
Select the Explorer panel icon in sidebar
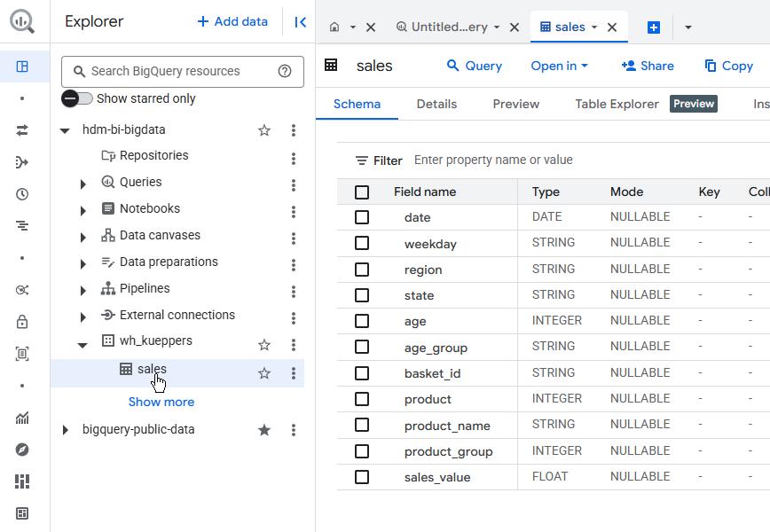click(x=22, y=66)
